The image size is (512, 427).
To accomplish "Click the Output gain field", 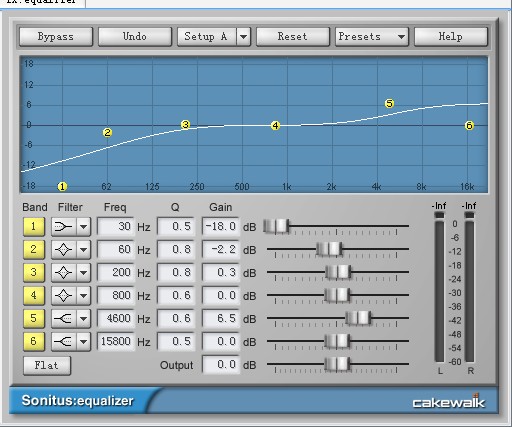I will coord(221,365).
